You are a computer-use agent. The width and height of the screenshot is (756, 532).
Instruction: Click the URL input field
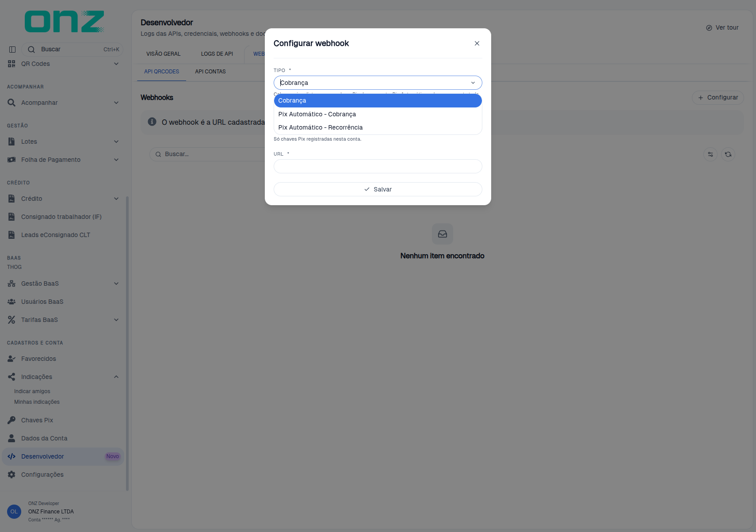pos(378,166)
